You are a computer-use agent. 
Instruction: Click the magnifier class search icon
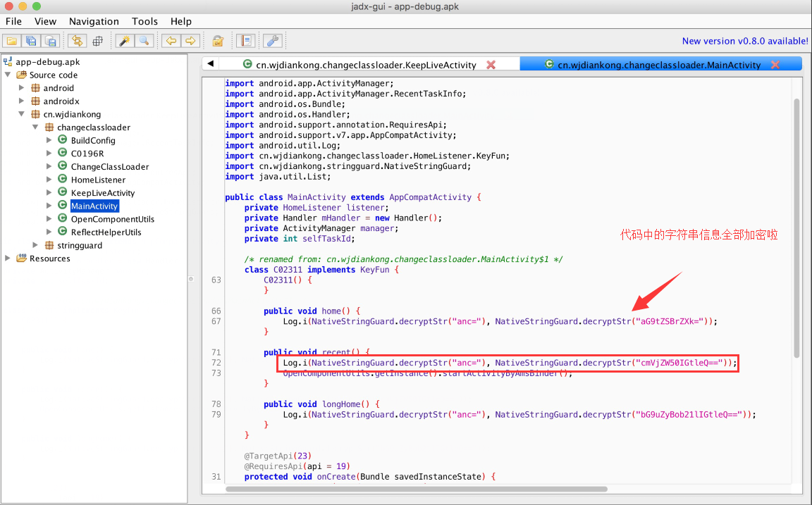[144, 41]
